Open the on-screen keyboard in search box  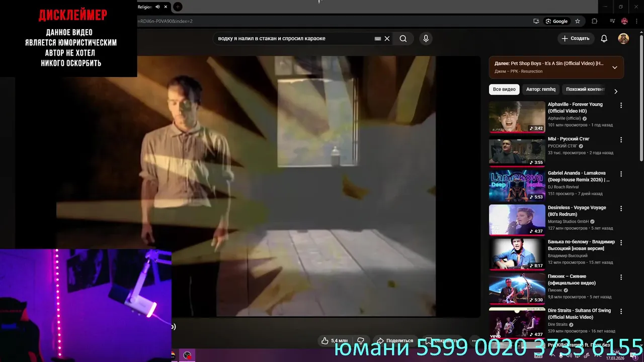coord(378,39)
